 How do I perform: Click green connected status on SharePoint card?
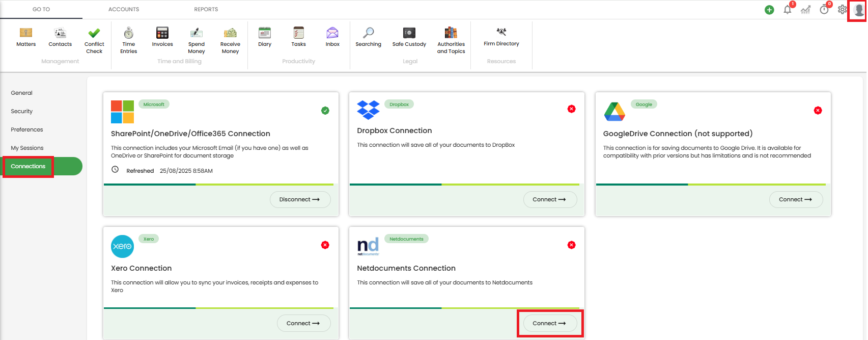click(x=325, y=111)
